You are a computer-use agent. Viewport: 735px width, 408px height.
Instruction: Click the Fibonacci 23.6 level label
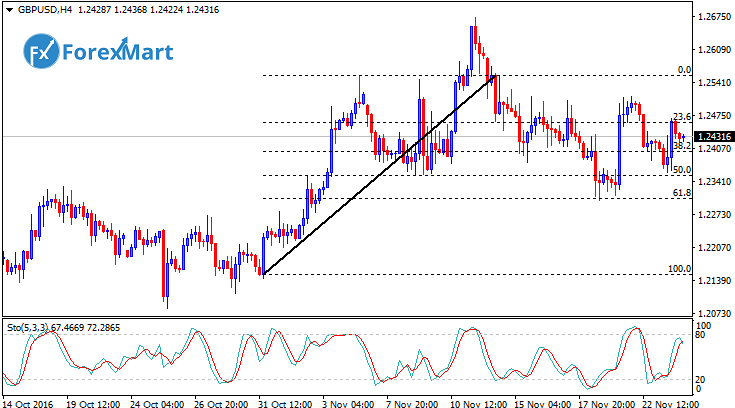pos(682,116)
